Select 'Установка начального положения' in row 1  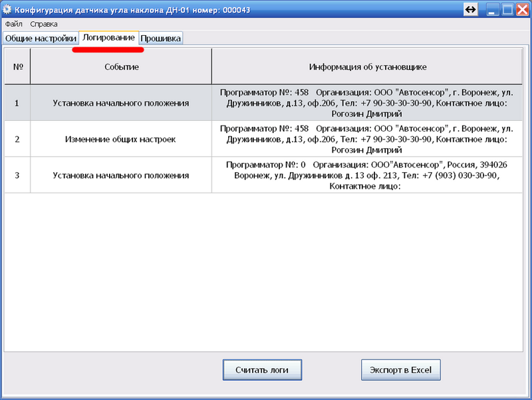point(121,103)
